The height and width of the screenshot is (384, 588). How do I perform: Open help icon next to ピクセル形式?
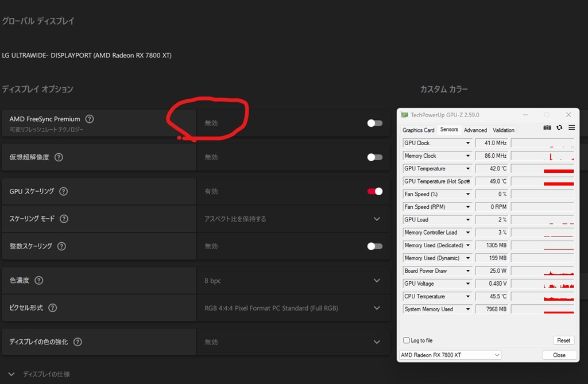pos(52,308)
